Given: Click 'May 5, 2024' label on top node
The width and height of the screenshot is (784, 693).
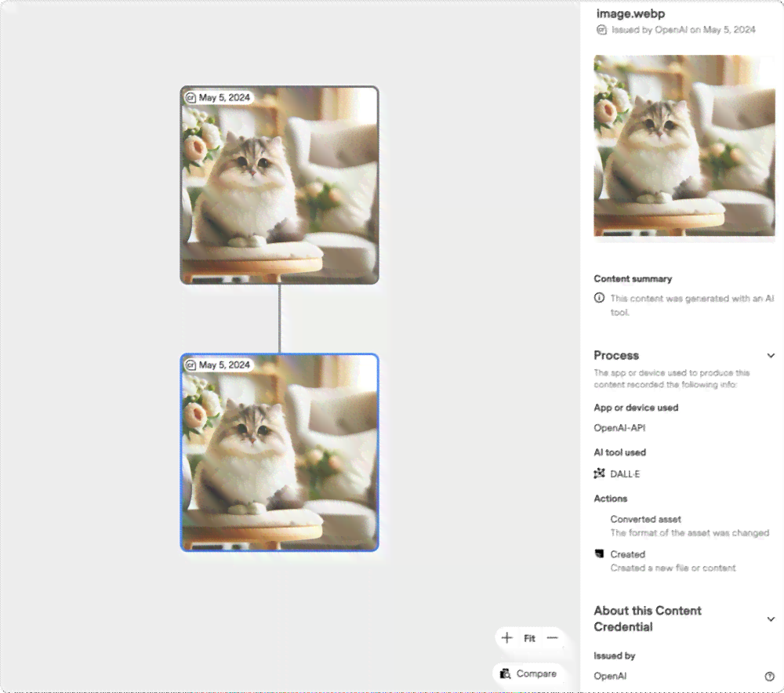Looking at the screenshot, I should coord(224,97).
